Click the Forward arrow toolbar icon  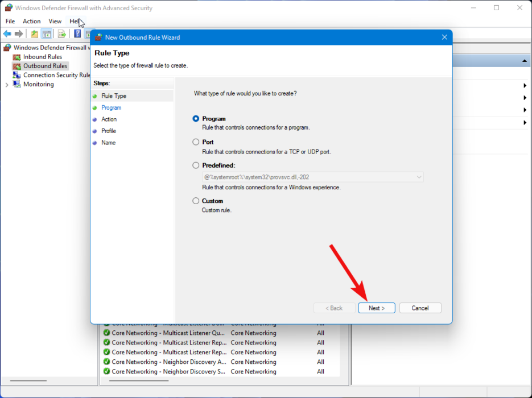pyautogui.click(x=19, y=34)
